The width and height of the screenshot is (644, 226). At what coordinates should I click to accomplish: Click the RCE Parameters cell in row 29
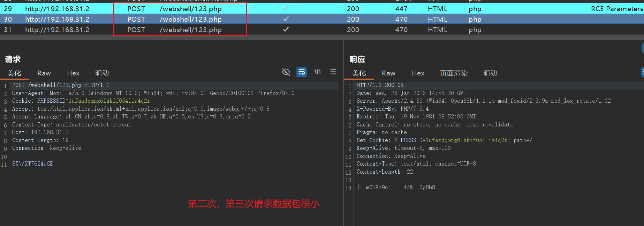coord(616,9)
